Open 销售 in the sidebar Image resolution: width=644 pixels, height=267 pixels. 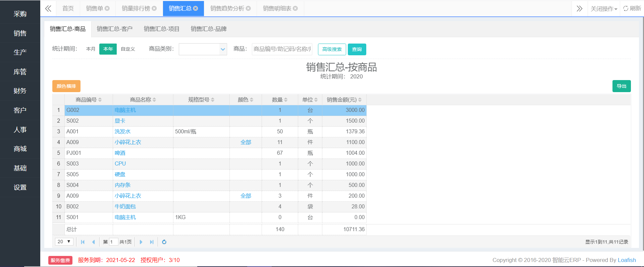(x=20, y=33)
